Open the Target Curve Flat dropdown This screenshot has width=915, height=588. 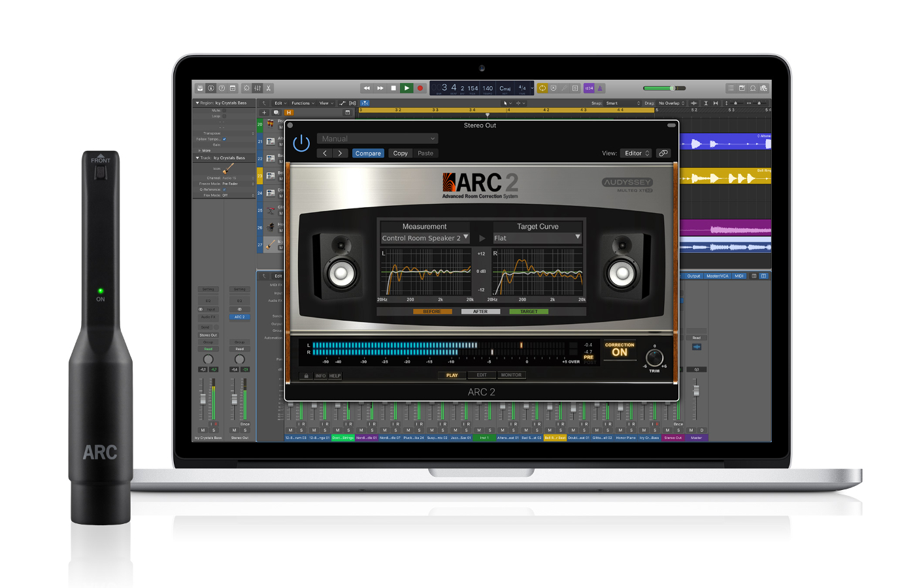537,238
